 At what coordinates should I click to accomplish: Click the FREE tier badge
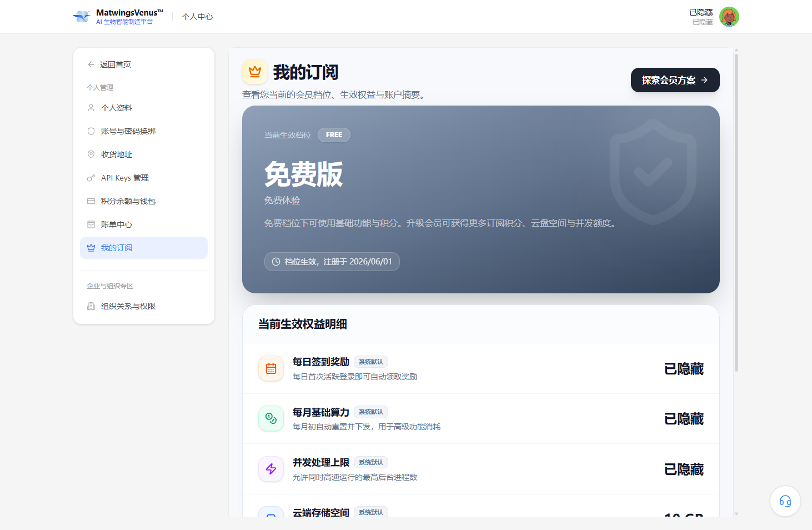click(334, 135)
